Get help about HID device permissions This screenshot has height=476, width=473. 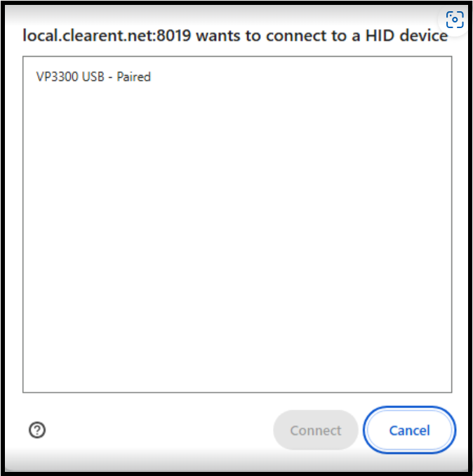pyautogui.click(x=37, y=430)
